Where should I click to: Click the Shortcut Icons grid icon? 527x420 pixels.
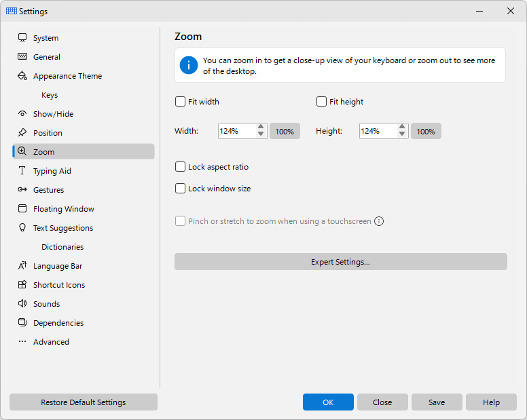pyautogui.click(x=22, y=285)
